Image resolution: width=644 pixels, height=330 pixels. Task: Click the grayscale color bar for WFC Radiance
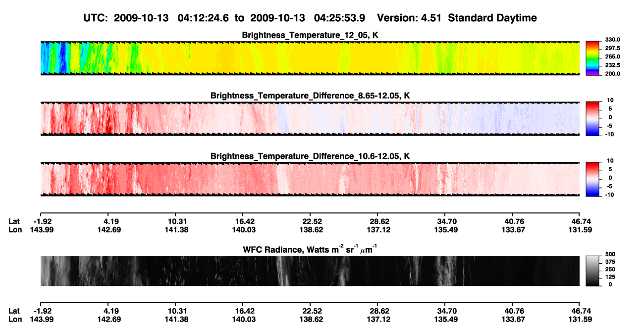click(592, 271)
